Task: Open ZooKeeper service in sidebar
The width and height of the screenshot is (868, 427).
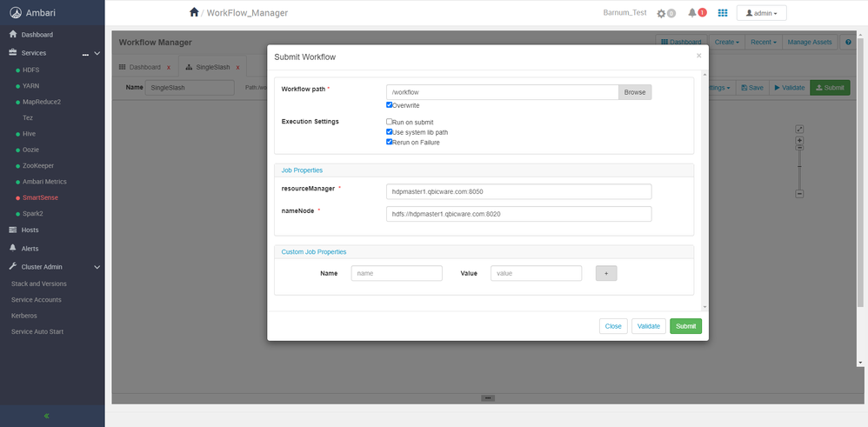Action: click(38, 165)
